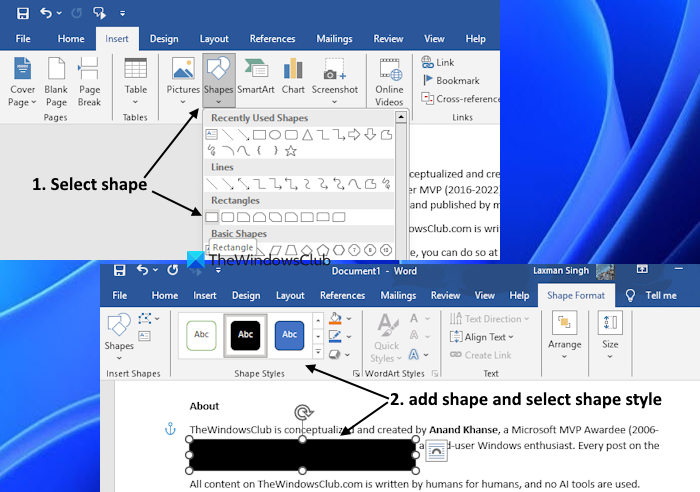
Task: Select Text Box in Recently Used Shapes
Action: pos(211,134)
